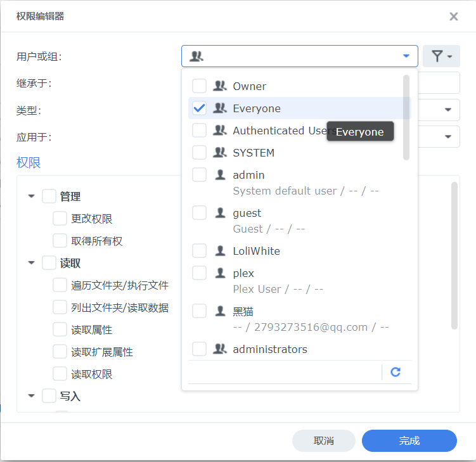Click the user icon beside plex

coord(220,273)
